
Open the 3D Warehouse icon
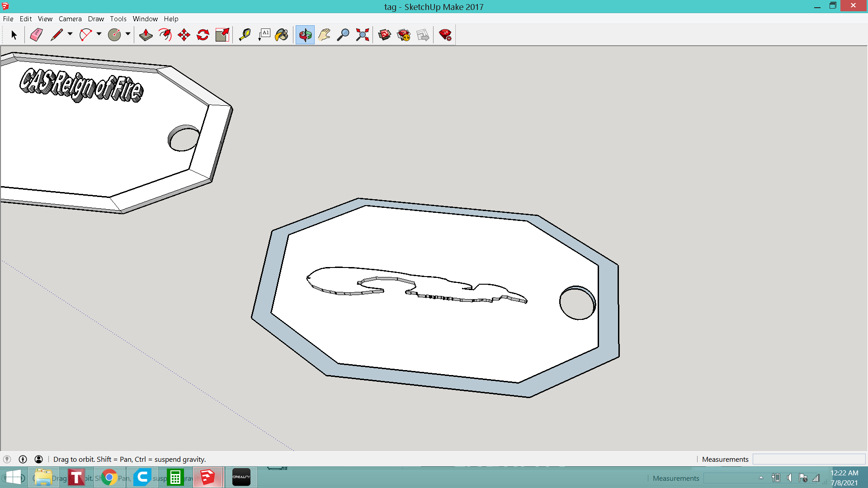point(385,35)
